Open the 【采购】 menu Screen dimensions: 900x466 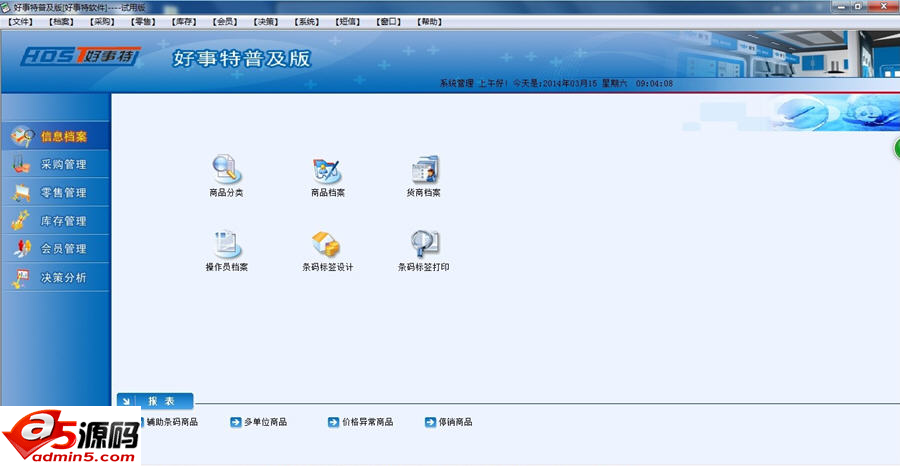point(103,22)
